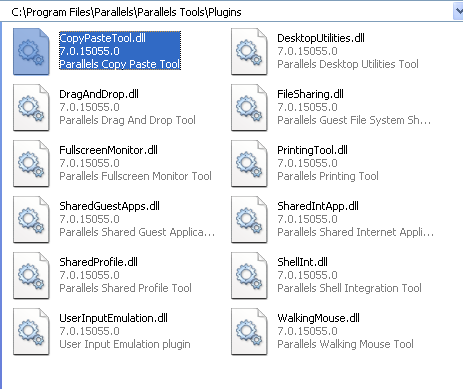Click the address path Parallels Tools\Plugins field

coord(227,12)
